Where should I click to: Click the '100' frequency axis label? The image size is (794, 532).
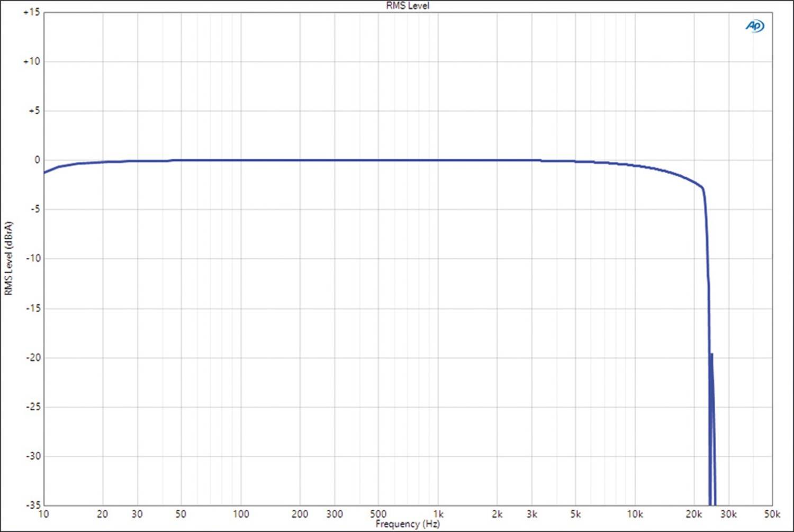coord(241,514)
